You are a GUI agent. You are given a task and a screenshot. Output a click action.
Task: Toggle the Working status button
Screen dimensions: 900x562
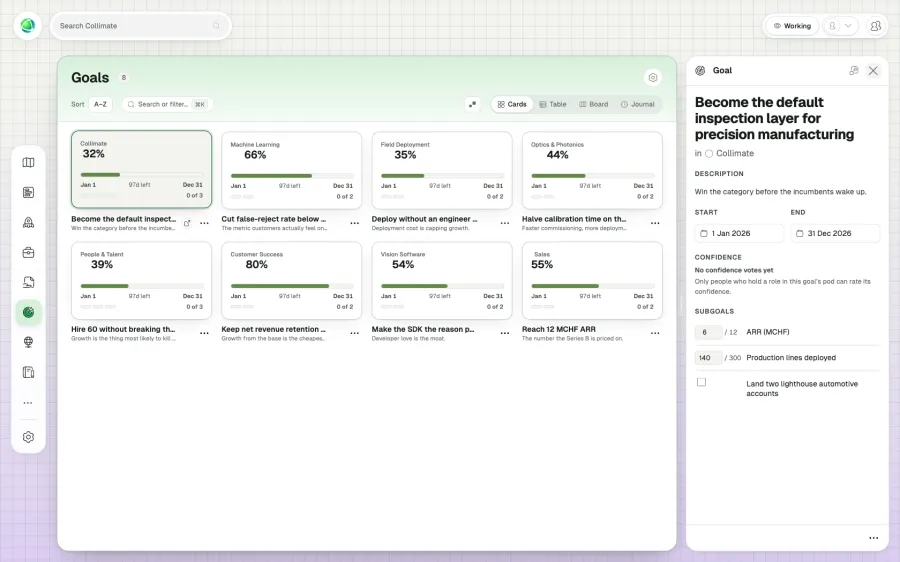[792, 26]
